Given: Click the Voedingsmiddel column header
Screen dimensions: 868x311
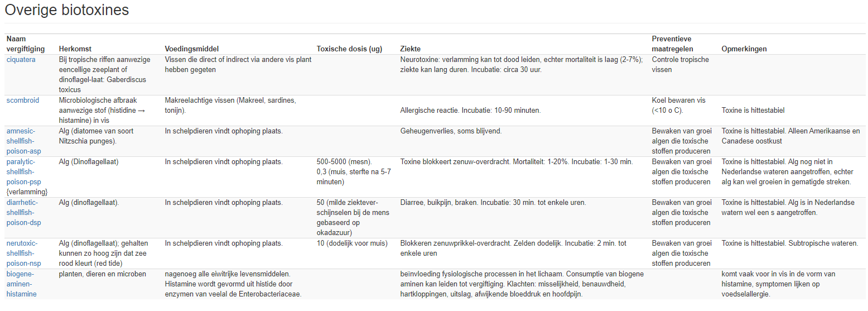Looking at the screenshot, I should point(192,49).
